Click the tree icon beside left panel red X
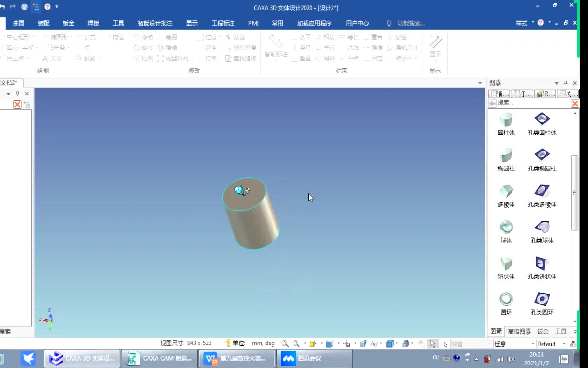 (27, 104)
